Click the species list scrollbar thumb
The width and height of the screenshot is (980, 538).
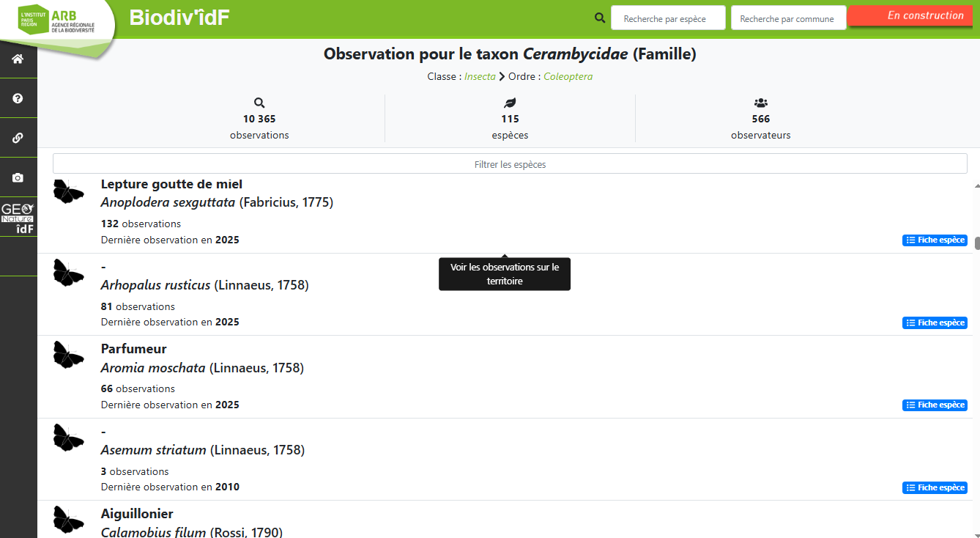pyautogui.click(x=977, y=243)
